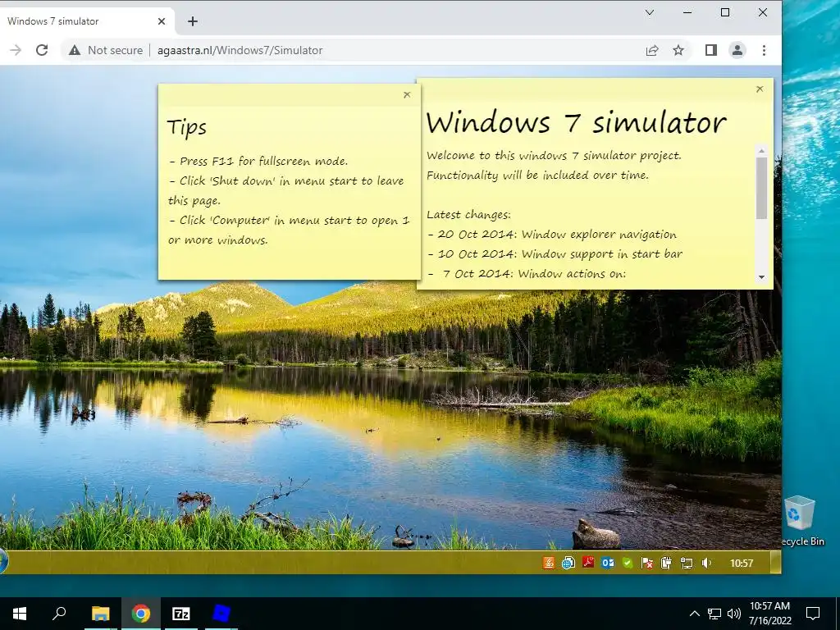The height and width of the screenshot is (630, 840).
Task: Open the Windows notification center icon
Action: click(813, 614)
